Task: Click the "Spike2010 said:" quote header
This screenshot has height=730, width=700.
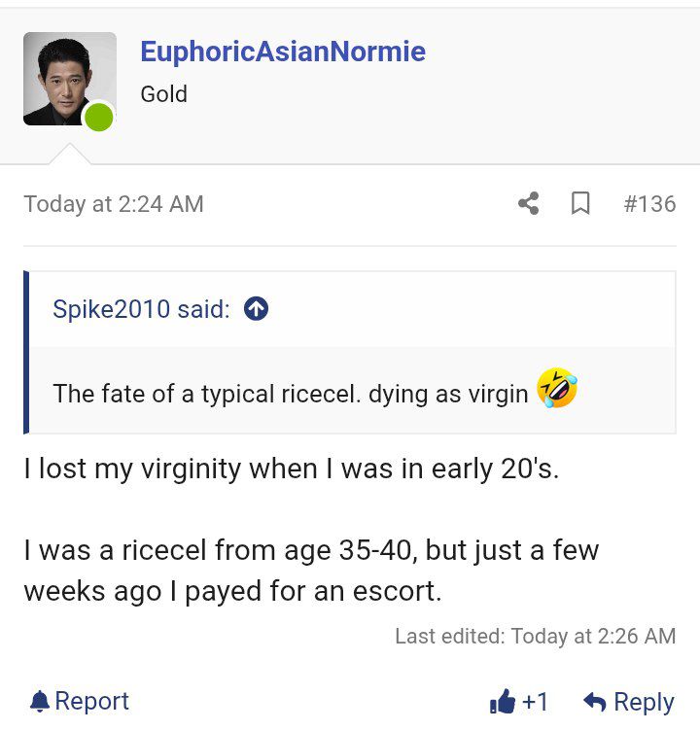Action: pos(141,309)
